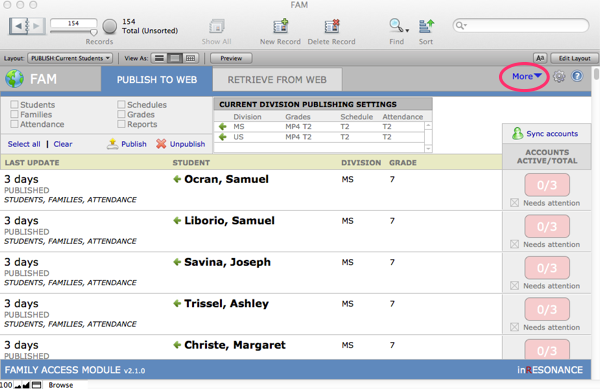Screen dimensions: 600x389
Task: Open the Find dropdown arrow
Action: coord(407,31)
